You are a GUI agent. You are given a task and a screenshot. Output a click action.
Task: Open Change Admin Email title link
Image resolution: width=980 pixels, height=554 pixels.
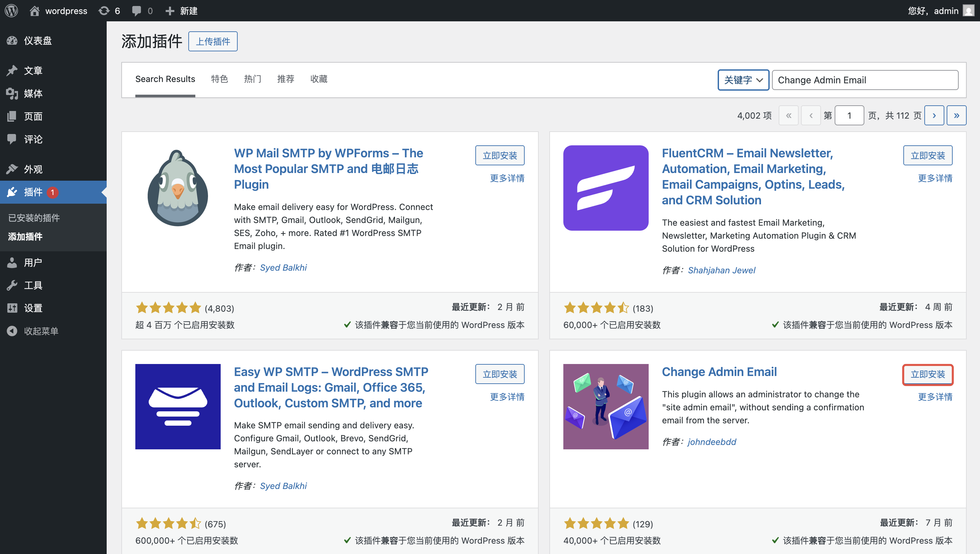pos(719,372)
